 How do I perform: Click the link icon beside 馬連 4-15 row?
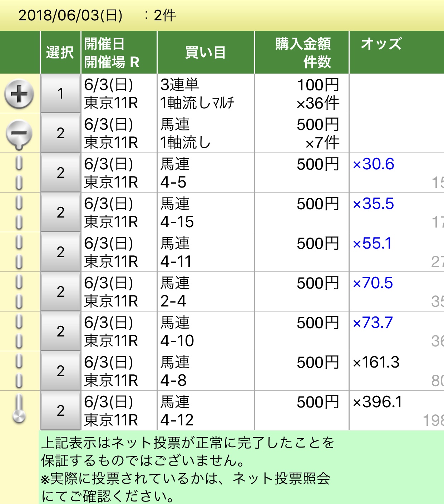click(19, 212)
